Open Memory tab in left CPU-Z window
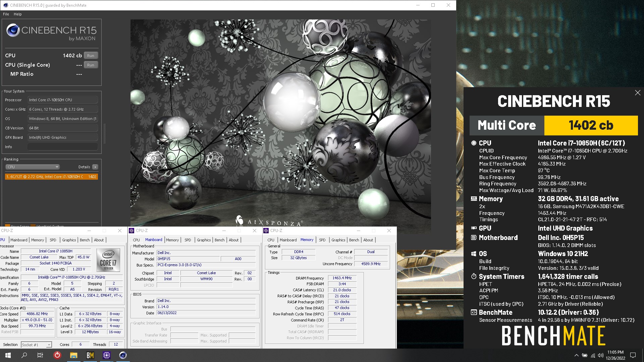Screen dimensions: 644x362 38,240
